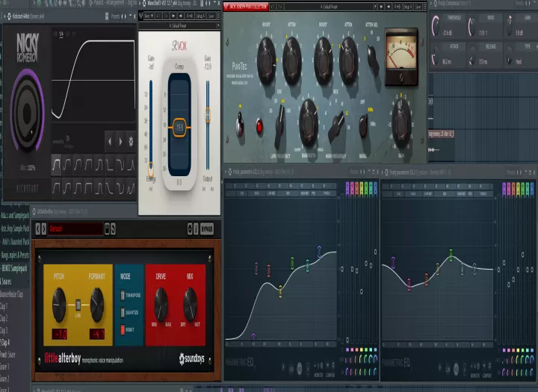Go to previous Kickstart curve preset arrow
Image resolution: width=538 pixels, height=392 pixels.
tap(110, 141)
